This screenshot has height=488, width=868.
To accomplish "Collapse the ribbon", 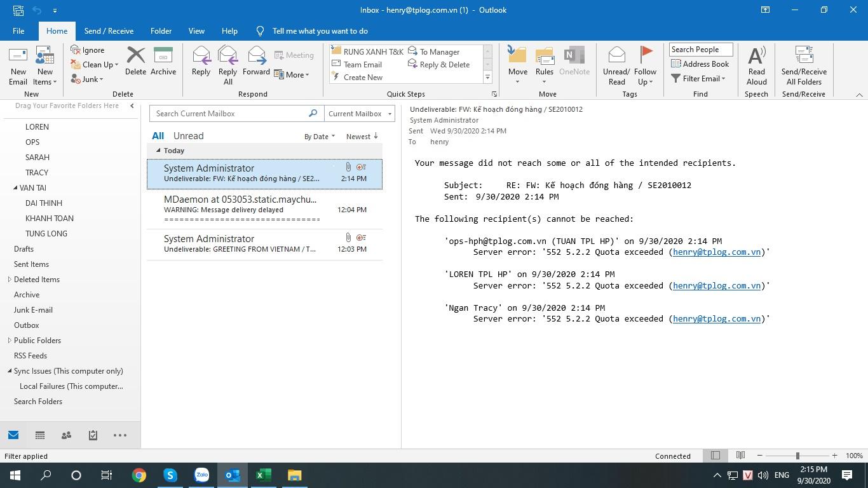I will click(859, 95).
